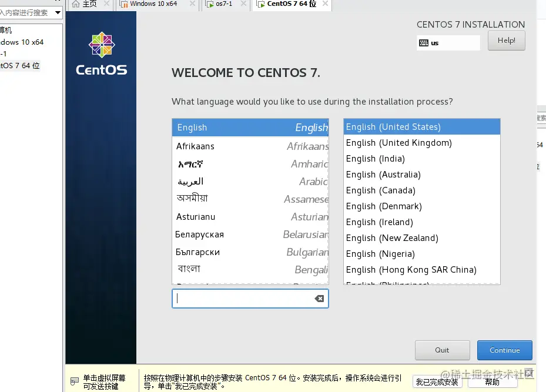This screenshot has width=546, height=392.
Task: Select English (Hong Kong SAR China) locale
Action: 421,270
